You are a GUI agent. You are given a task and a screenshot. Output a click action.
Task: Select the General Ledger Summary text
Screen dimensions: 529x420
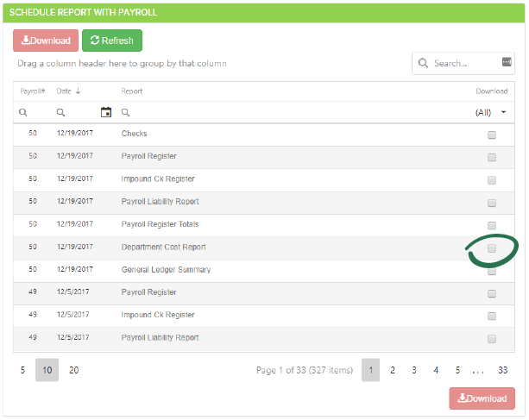click(x=166, y=270)
